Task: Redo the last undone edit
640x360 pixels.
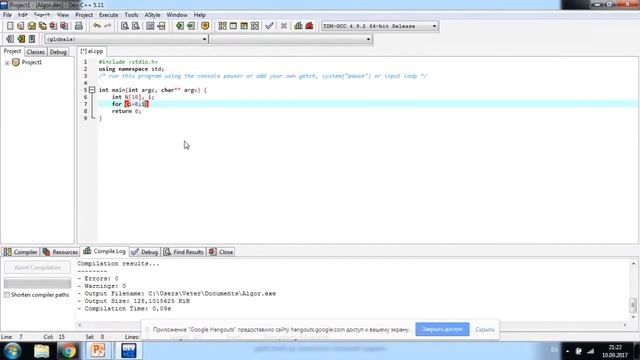Action: 108,26
